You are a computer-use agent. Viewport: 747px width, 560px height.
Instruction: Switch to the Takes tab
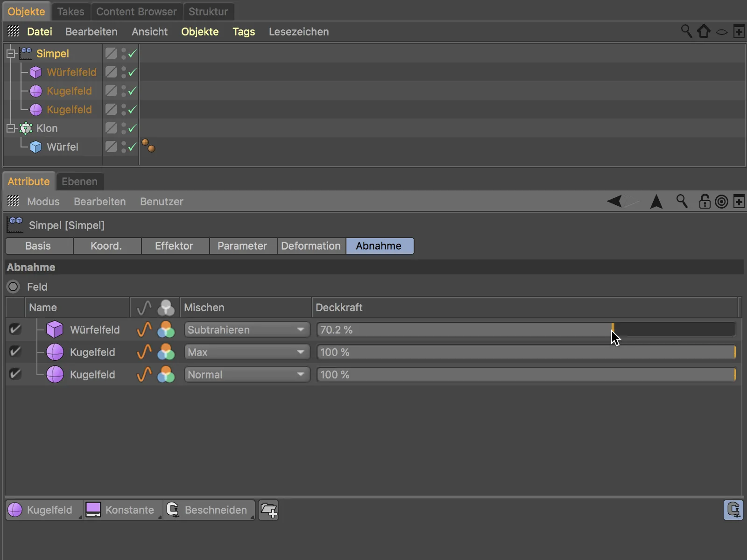click(70, 12)
